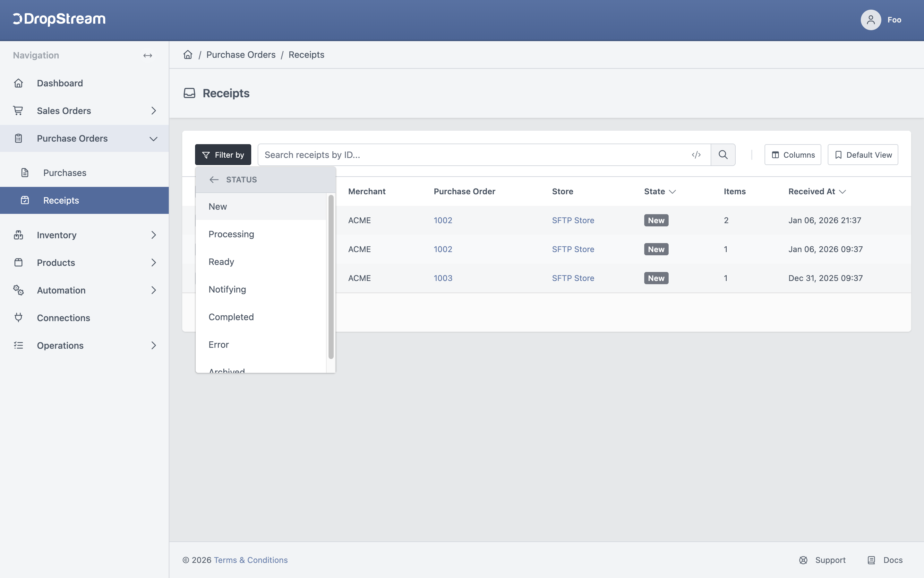Click the Purchase Order column header
The image size is (924, 578).
click(464, 191)
